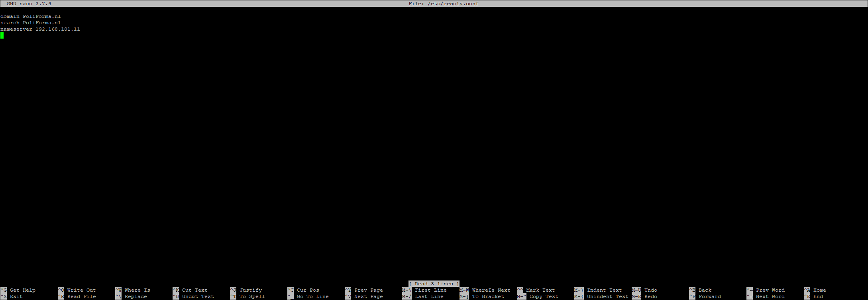The image size is (868, 300).
Task: Click the 'domain PoliForma.nl' line
Action: tap(31, 16)
